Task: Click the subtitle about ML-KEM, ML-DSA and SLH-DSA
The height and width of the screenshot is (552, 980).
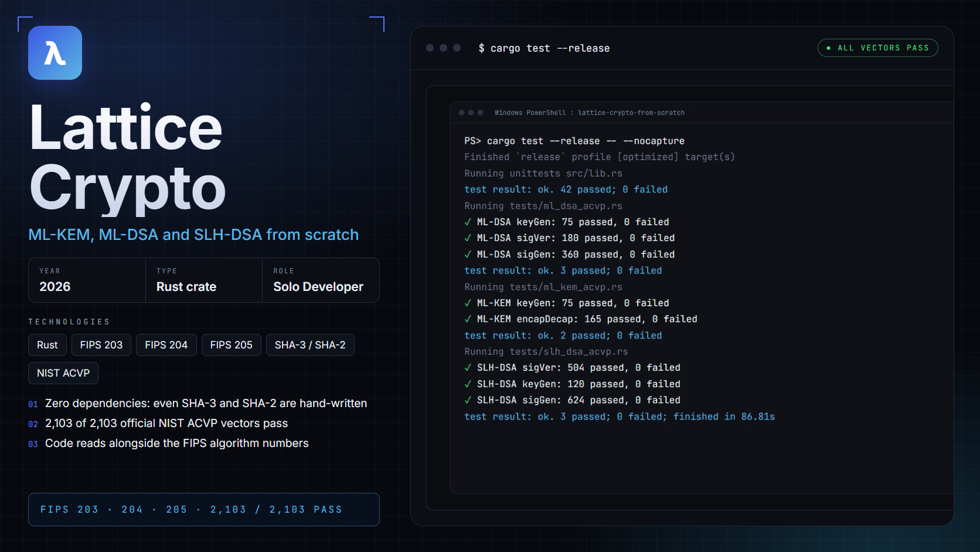Action: click(x=193, y=235)
